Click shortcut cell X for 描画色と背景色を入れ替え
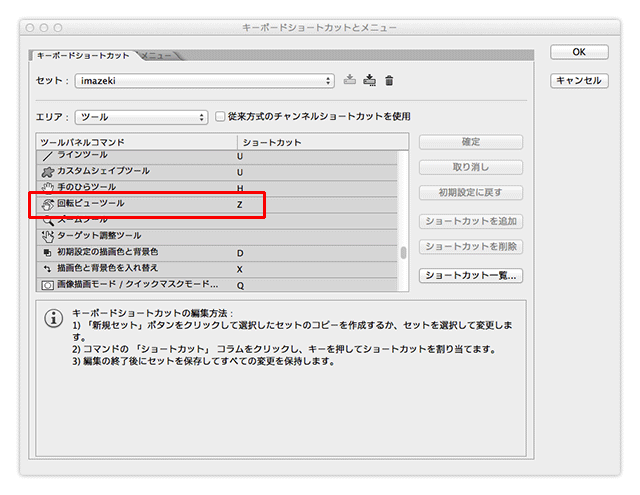The width and height of the screenshot is (640, 495). [240, 269]
